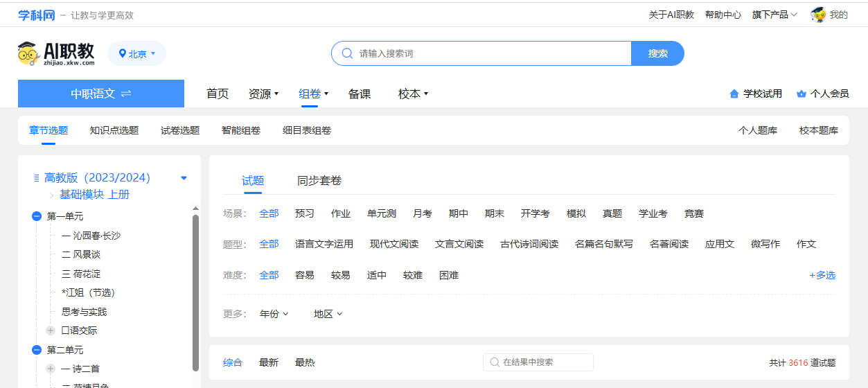Select 期末 scenario filter
The image size is (868, 388).
494,213
